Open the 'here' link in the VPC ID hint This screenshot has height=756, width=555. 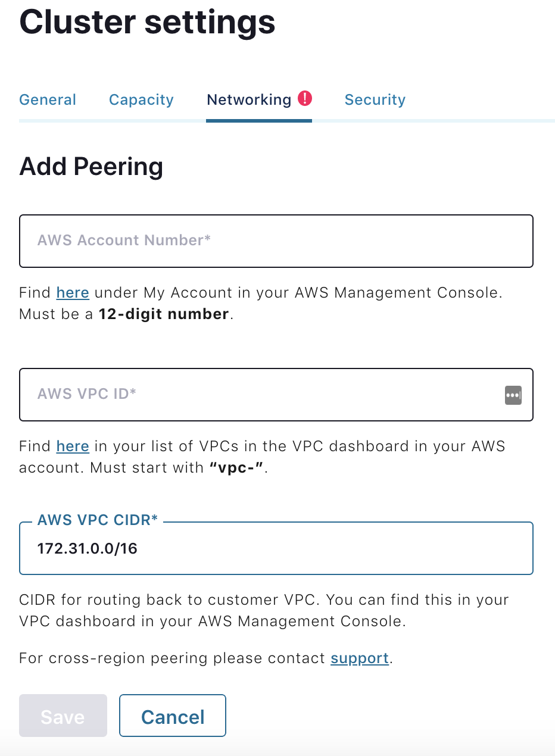72,446
